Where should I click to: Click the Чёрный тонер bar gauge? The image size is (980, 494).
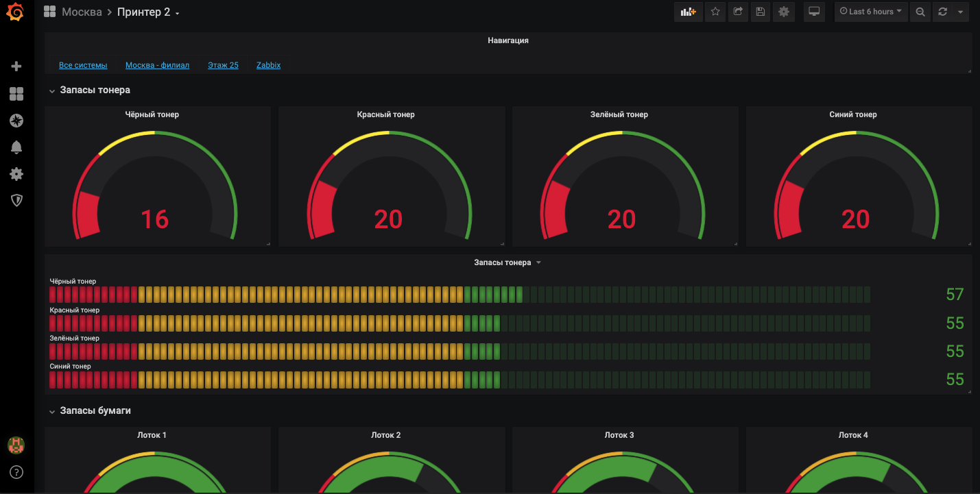point(460,295)
